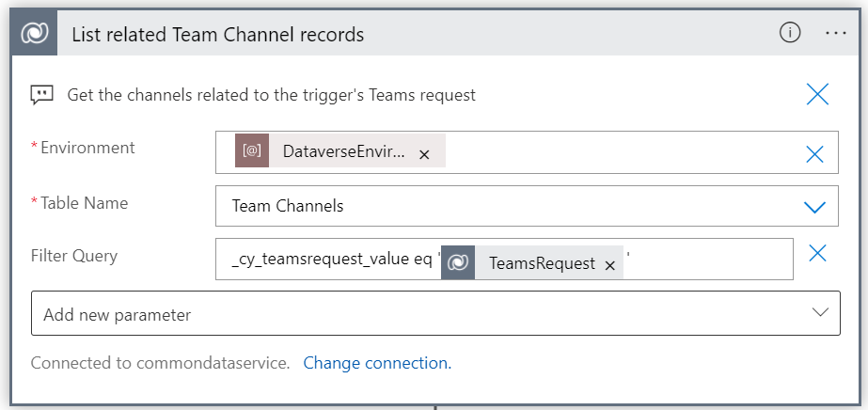Image resolution: width=868 pixels, height=410 pixels.
Task: Click Change connection link
Action: [377, 363]
